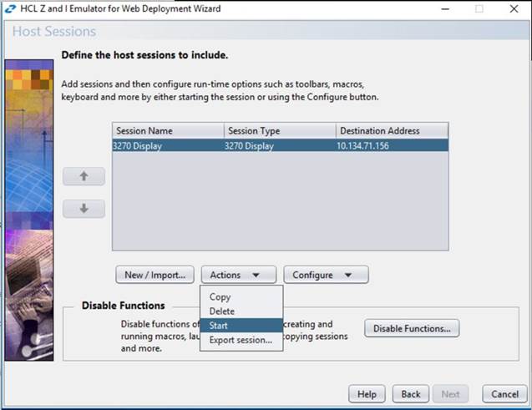Sort by Destination Address column header
The image size is (532, 410).
pyautogui.click(x=392, y=130)
